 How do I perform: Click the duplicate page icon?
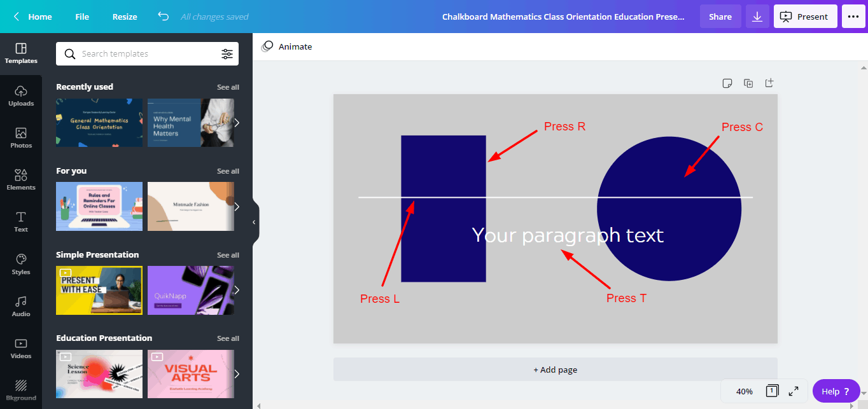[x=748, y=83]
